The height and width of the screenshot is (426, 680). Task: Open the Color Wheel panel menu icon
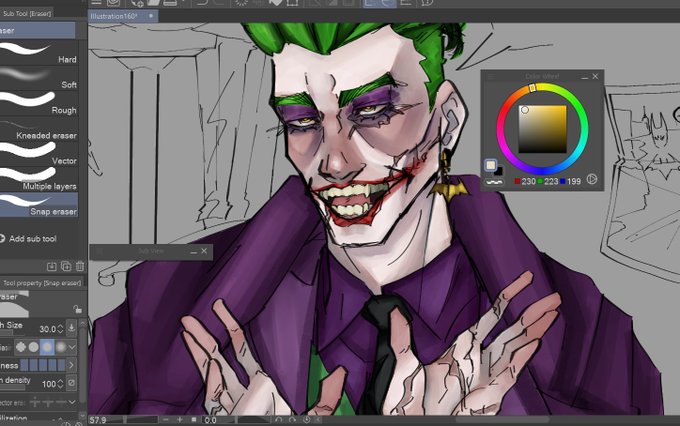click(x=491, y=76)
